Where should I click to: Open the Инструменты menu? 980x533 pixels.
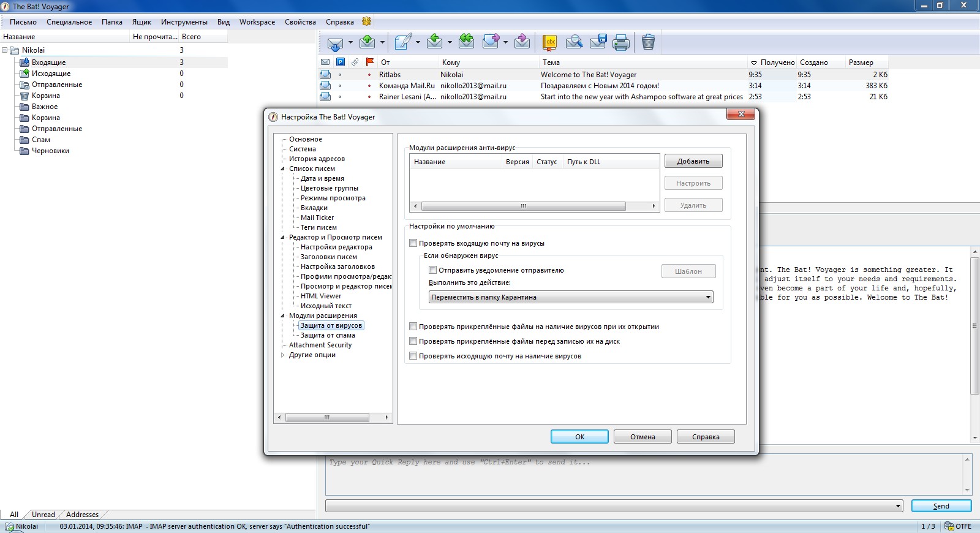pos(184,22)
